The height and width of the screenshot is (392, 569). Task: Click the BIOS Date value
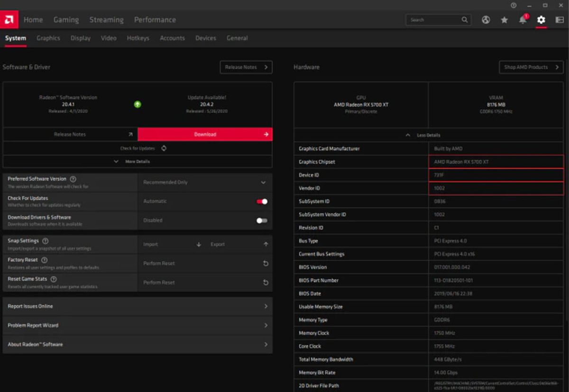coord(452,294)
